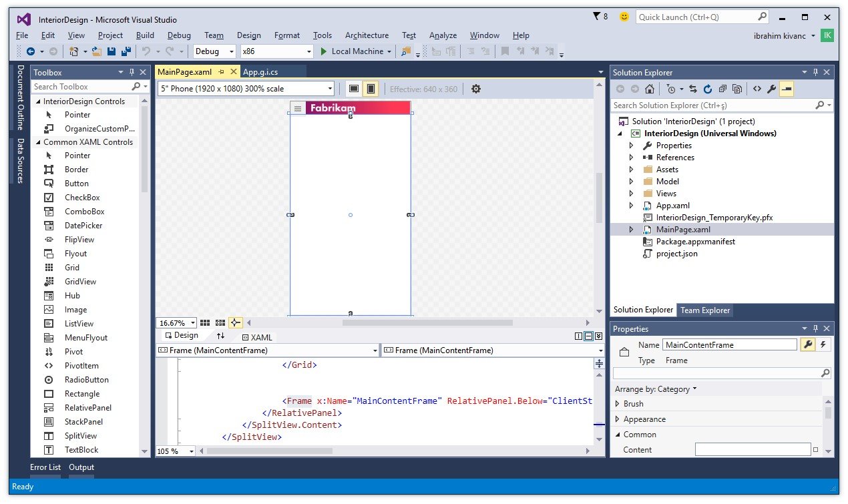Show event handlers for selected element
This screenshot has width=848, height=504.
click(x=823, y=344)
